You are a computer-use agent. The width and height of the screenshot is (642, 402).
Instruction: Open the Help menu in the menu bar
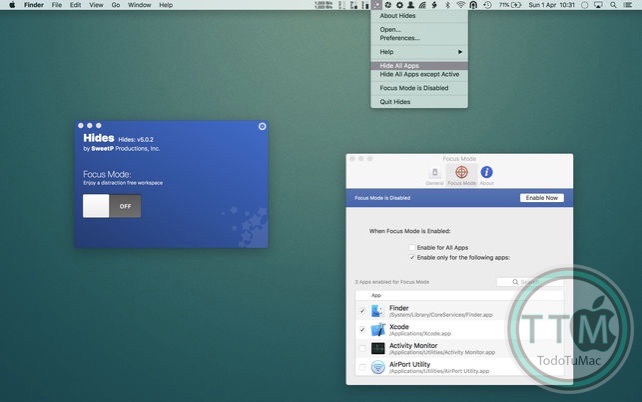pyautogui.click(x=165, y=5)
